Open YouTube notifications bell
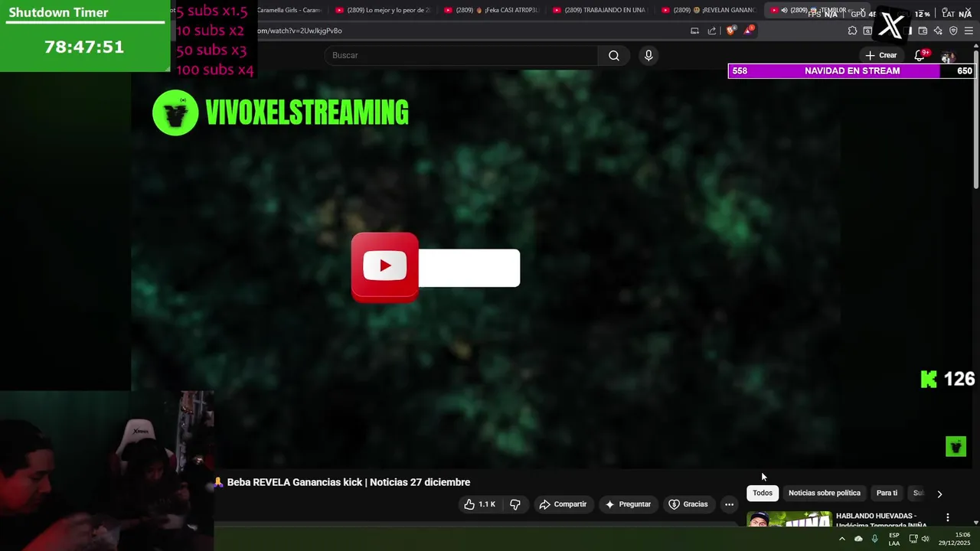This screenshot has height=551, width=980. click(x=920, y=55)
